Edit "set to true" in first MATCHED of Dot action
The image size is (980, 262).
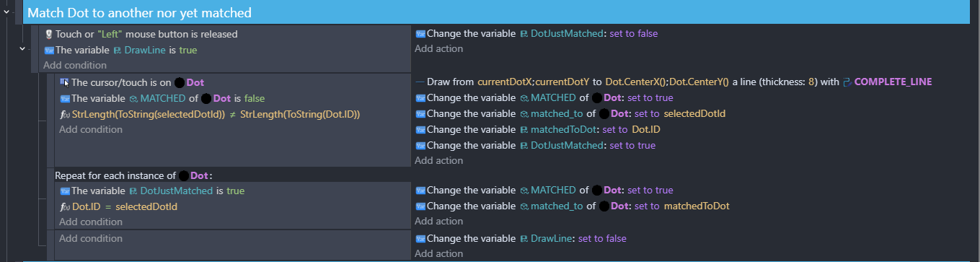650,97
